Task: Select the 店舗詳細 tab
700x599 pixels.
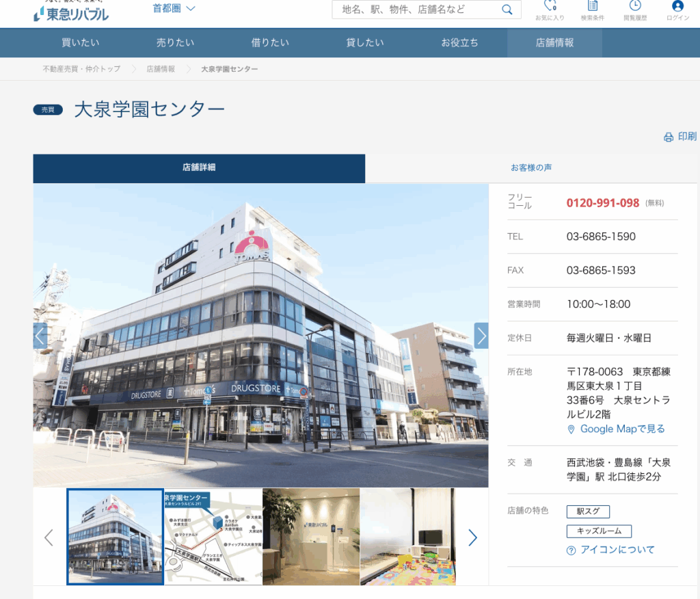Action: 198,168
